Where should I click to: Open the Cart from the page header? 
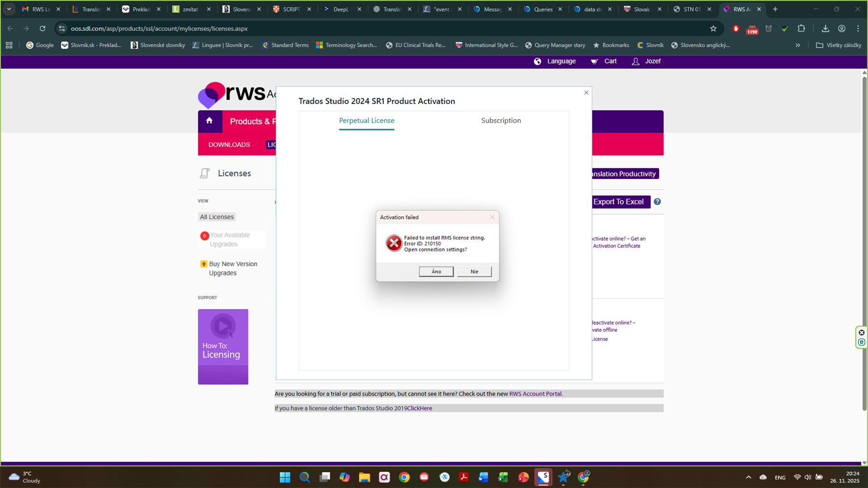coord(603,61)
